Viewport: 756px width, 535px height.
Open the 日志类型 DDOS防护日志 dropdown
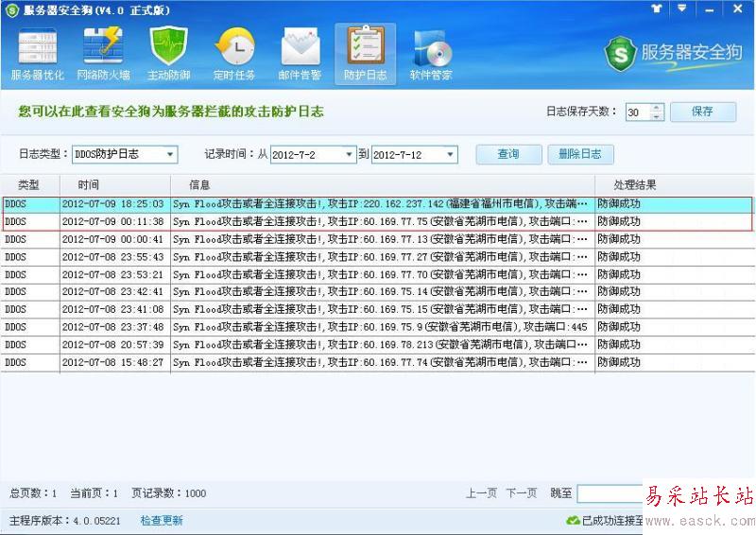125,154
